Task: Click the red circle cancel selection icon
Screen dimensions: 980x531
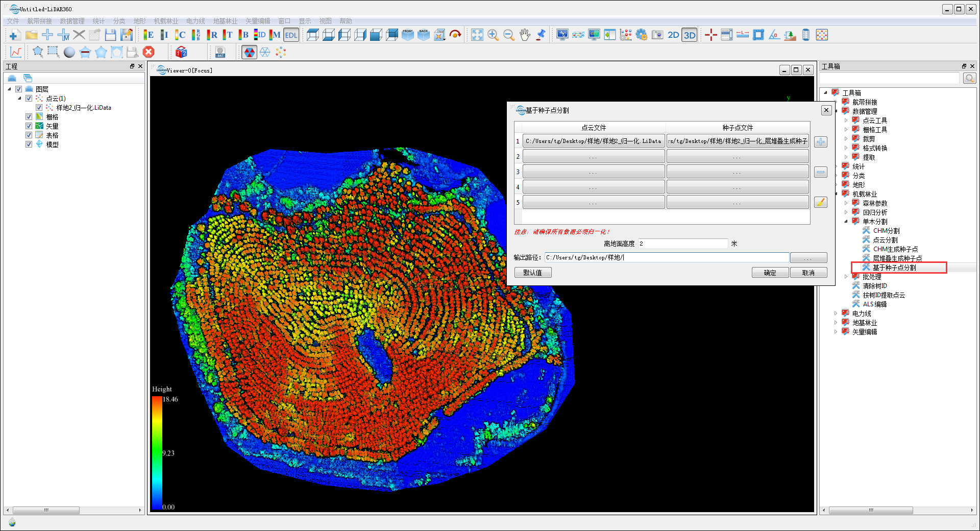Action: coord(149,52)
